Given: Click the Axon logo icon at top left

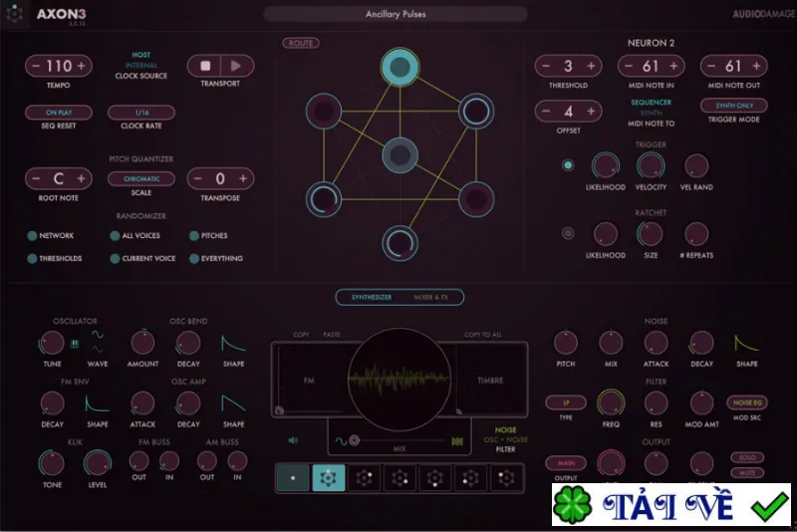Looking at the screenshot, I should coord(15,14).
